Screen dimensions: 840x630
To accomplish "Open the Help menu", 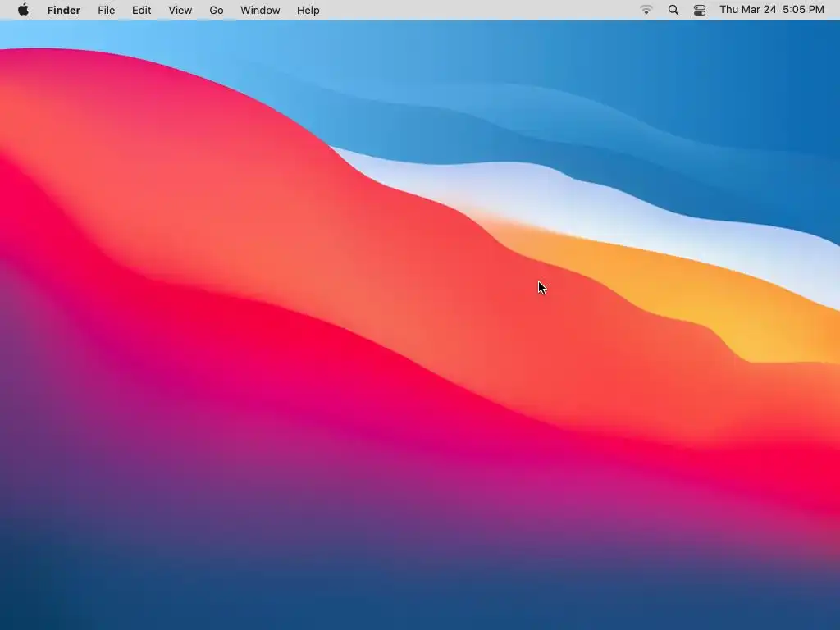I will [308, 10].
